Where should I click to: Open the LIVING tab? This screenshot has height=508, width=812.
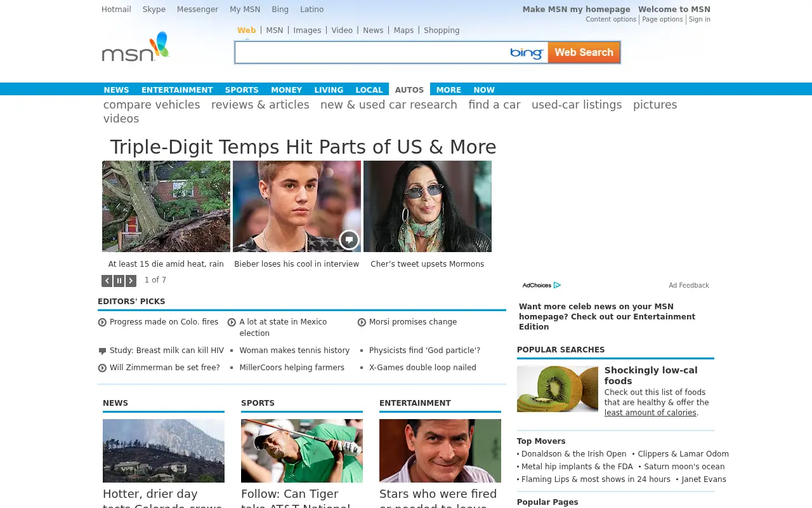pyautogui.click(x=329, y=90)
